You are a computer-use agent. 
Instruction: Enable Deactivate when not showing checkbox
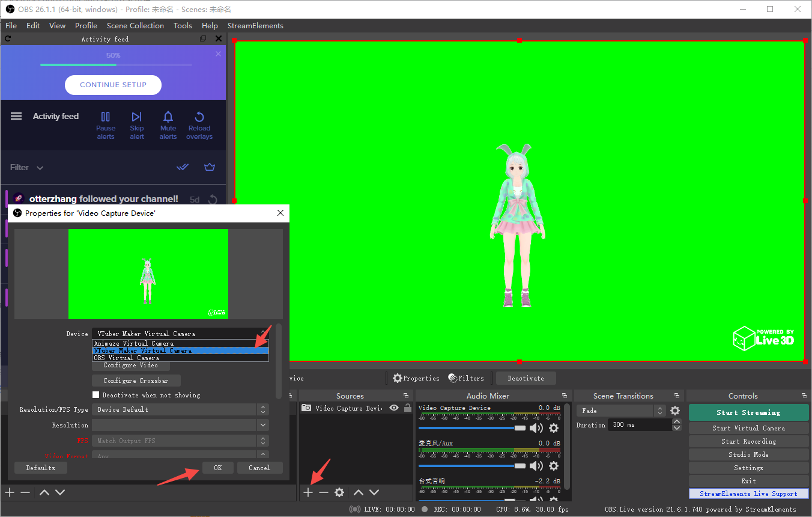(x=95, y=395)
